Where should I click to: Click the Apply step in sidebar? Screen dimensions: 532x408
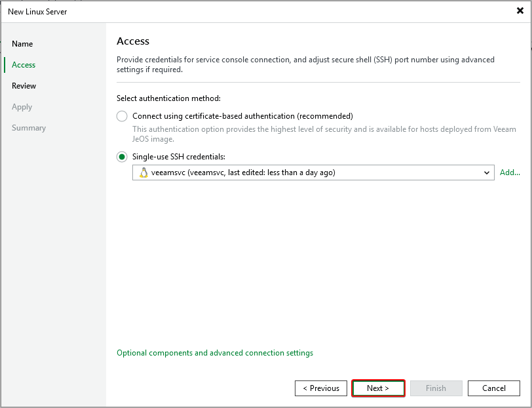coord(22,107)
